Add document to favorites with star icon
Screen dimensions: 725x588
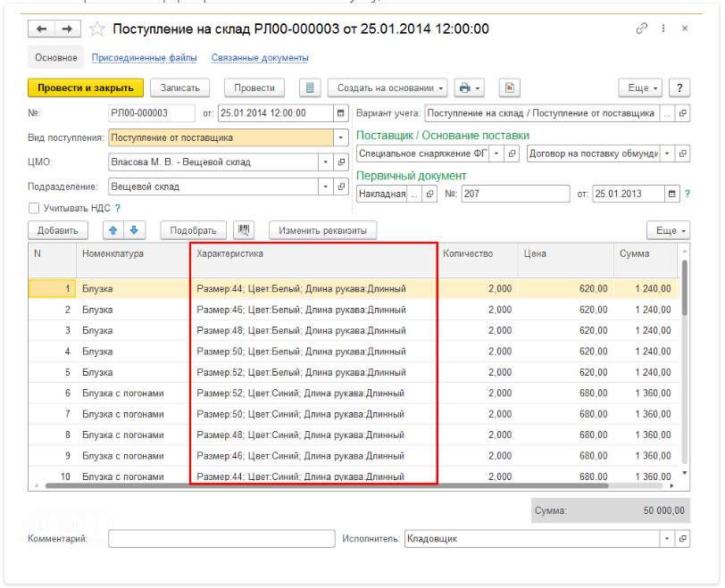click(x=97, y=29)
